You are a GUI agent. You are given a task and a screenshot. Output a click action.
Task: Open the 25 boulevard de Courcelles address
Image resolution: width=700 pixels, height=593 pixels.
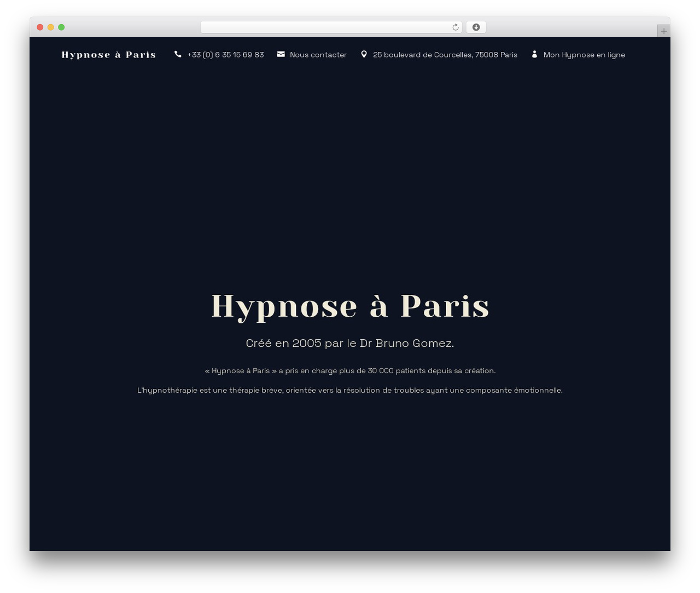click(445, 55)
